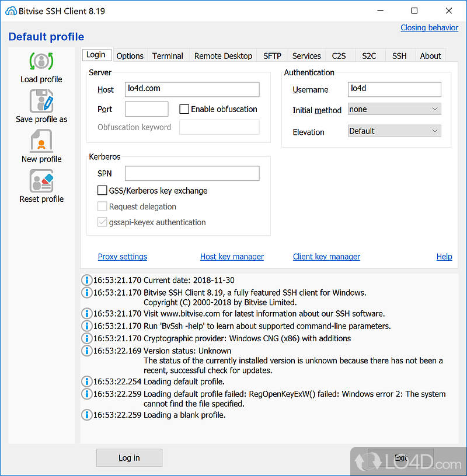Click the Host input field
Viewport: 467px width, 476px height.
click(192, 89)
